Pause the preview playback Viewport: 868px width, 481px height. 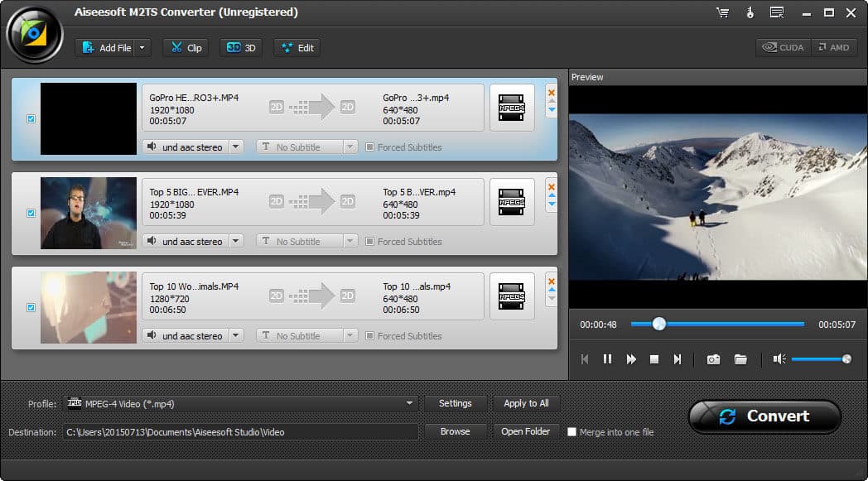(x=607, y=359)
